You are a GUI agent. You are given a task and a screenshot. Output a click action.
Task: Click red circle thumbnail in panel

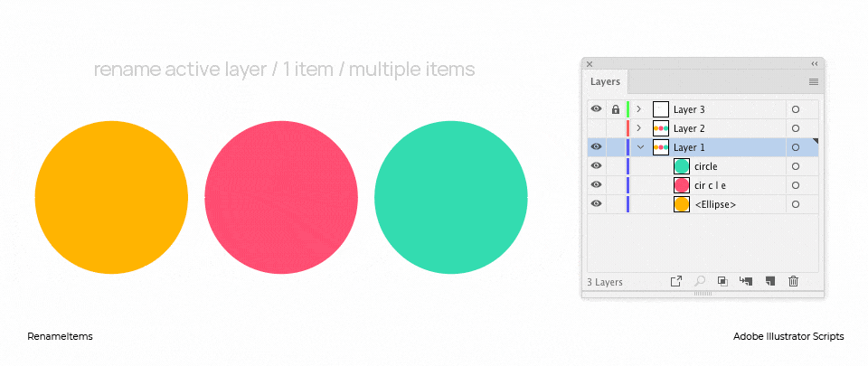(682, 184)
